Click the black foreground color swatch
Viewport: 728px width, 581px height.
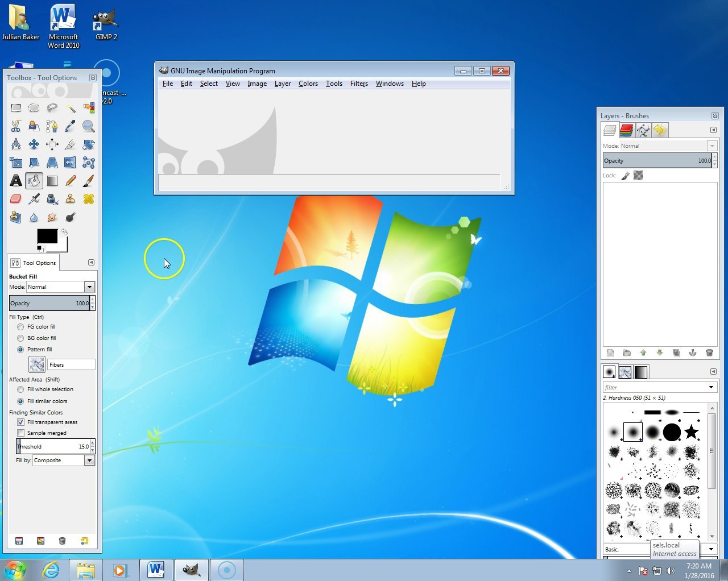click(47, 236)
